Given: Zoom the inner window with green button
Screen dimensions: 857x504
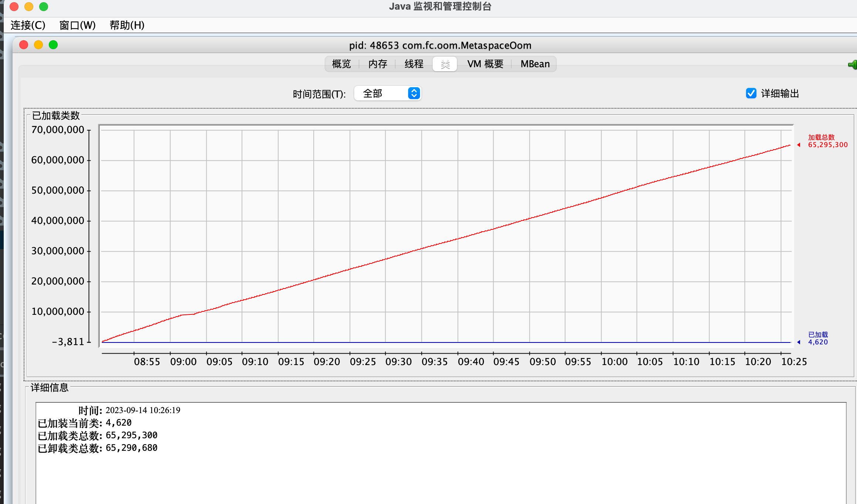Looking at the screenshot, I should pos(53,45).
